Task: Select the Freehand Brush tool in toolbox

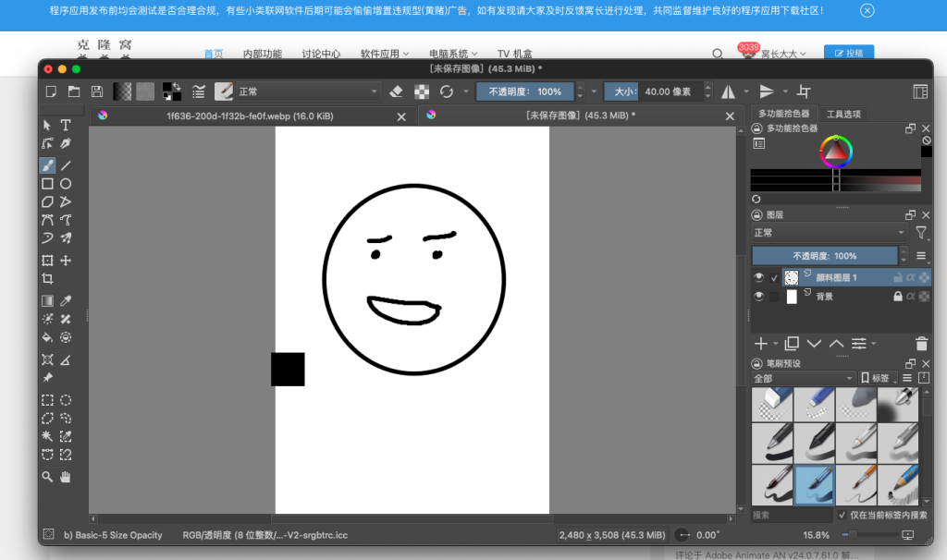Action: (x=48, y=165)
